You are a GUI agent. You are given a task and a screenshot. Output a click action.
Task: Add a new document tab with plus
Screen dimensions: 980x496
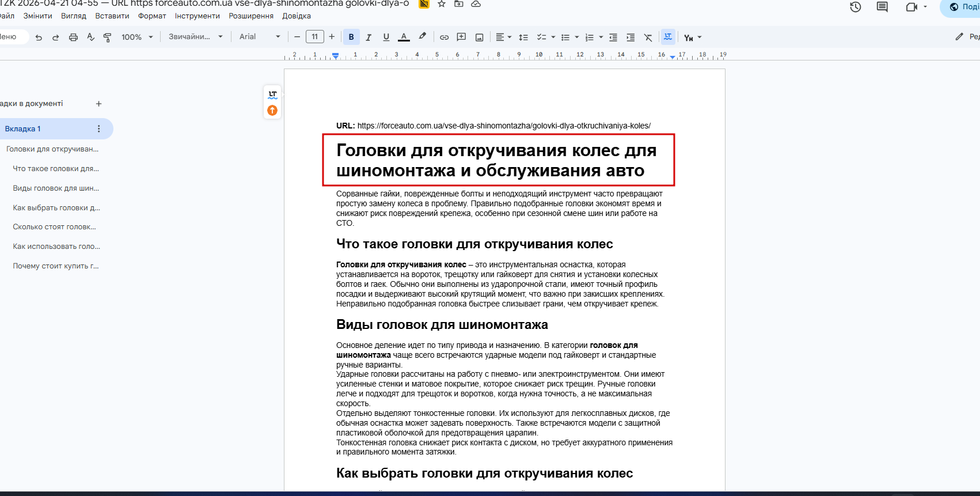click(x=98, y=104)
